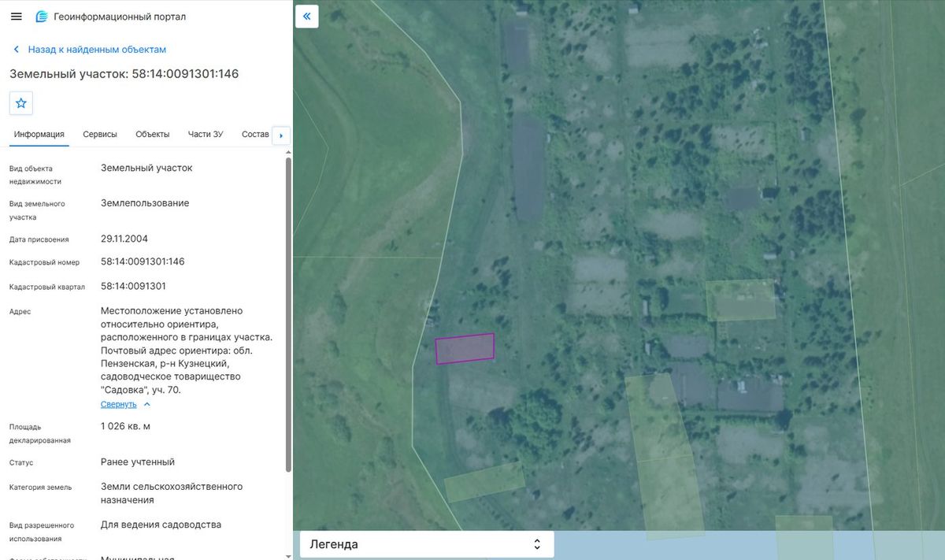Click the info panel vertical scrollbar
Screen dimensions: 945x560
coord(288,315)
